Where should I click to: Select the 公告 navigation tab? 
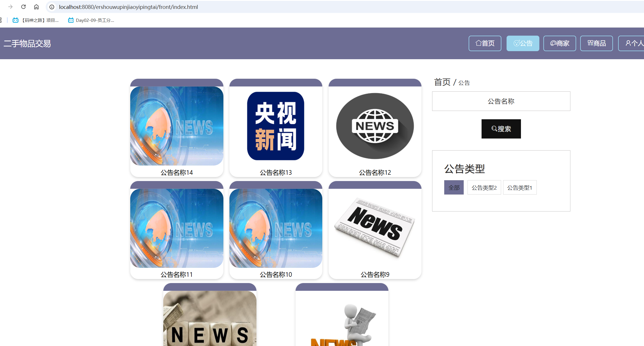pos(523,43)
